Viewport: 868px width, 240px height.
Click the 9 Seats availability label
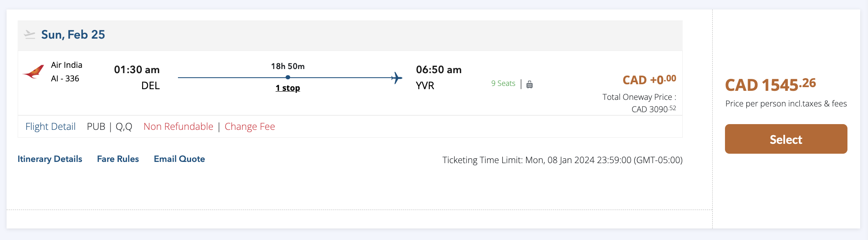[503, 83]
